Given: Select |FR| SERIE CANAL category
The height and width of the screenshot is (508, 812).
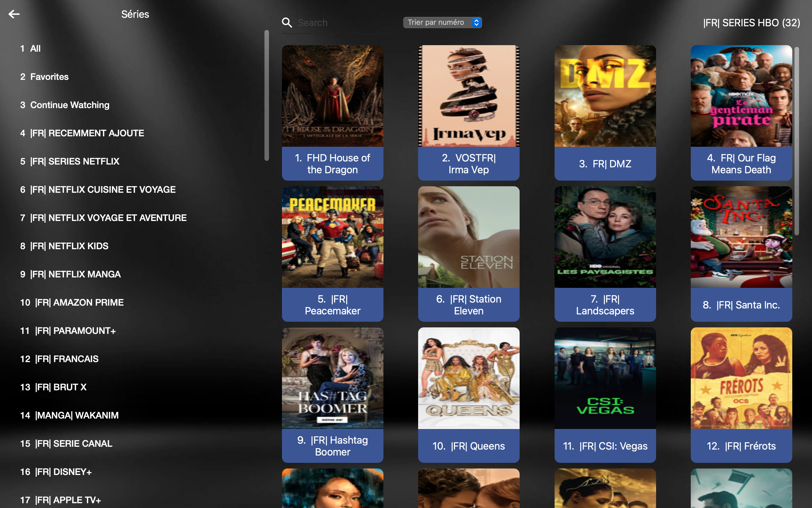Looking at the screenshot, I should click(67, 443).
